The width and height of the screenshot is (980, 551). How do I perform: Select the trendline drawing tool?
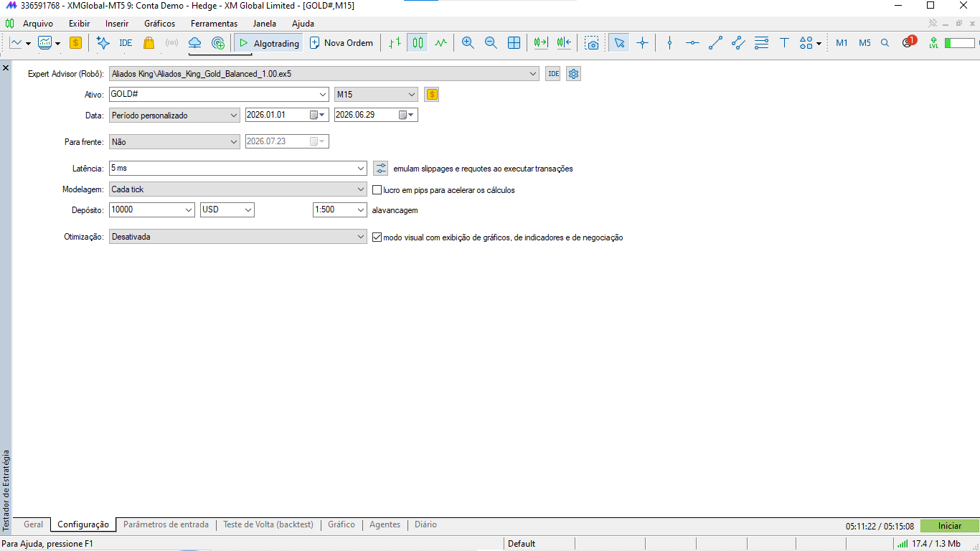(x=715, y=43)
